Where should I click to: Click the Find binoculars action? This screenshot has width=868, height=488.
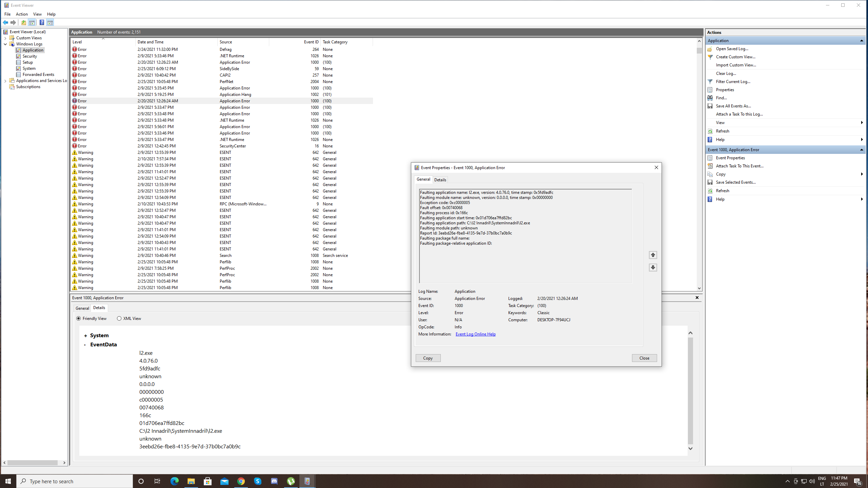710,98
